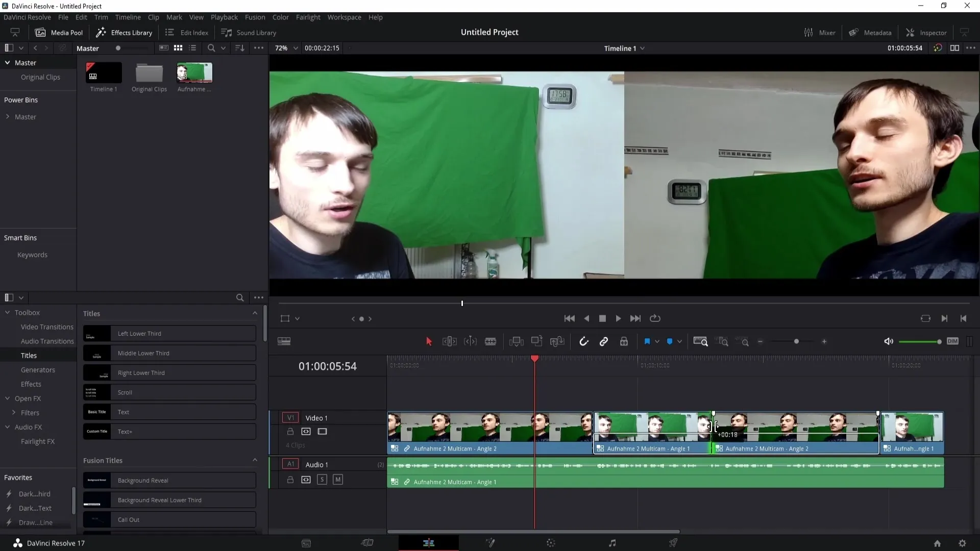
Task: Toggle Position Lock icon
Action: point(624,341)
